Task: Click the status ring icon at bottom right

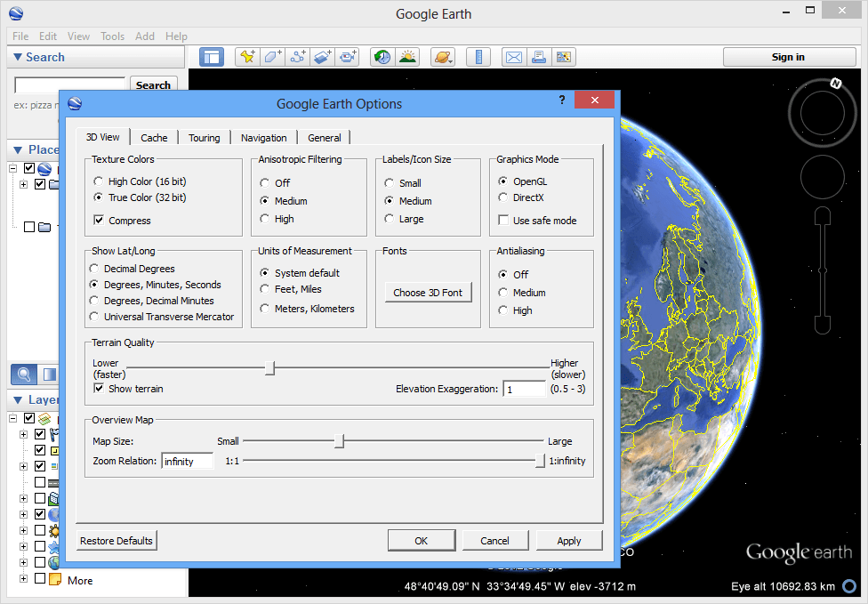Action: pos(849,586)
